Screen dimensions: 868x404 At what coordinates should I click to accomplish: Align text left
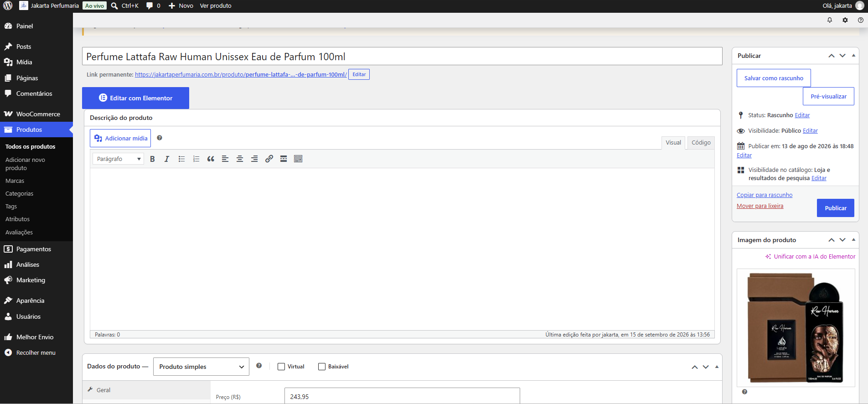pos(225,159)
